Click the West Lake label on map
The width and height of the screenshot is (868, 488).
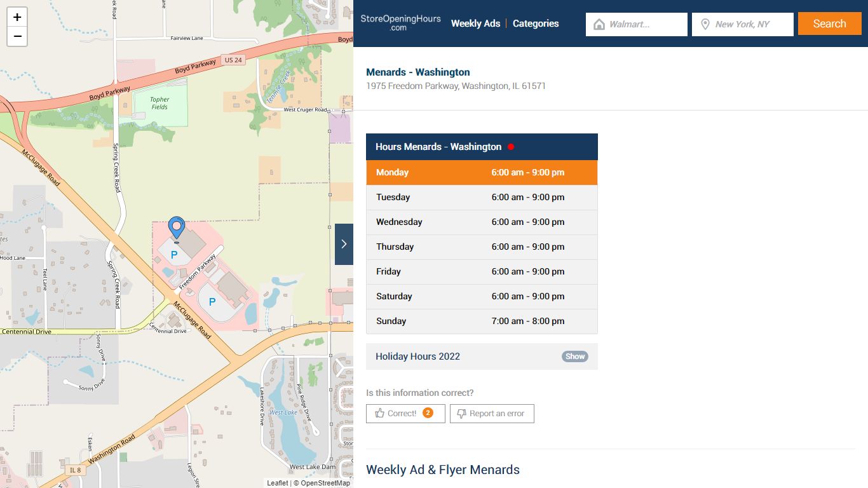[283, 412]
